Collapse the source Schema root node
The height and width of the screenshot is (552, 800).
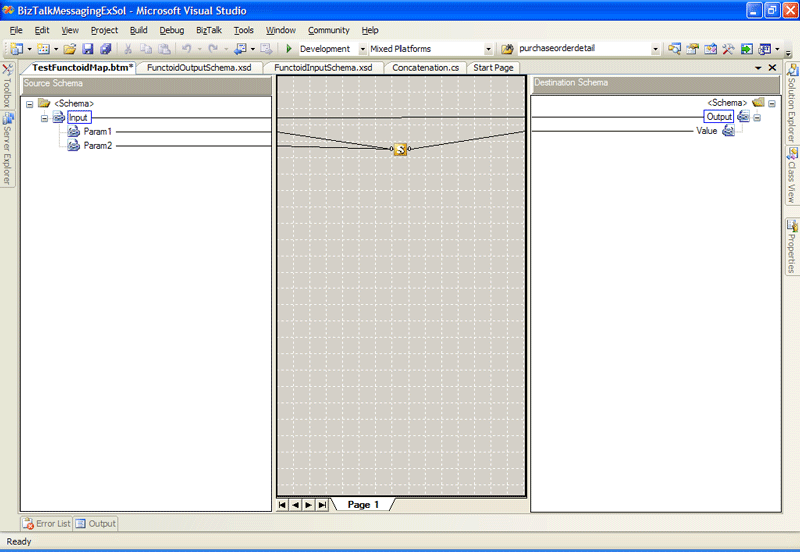point(30,103)
